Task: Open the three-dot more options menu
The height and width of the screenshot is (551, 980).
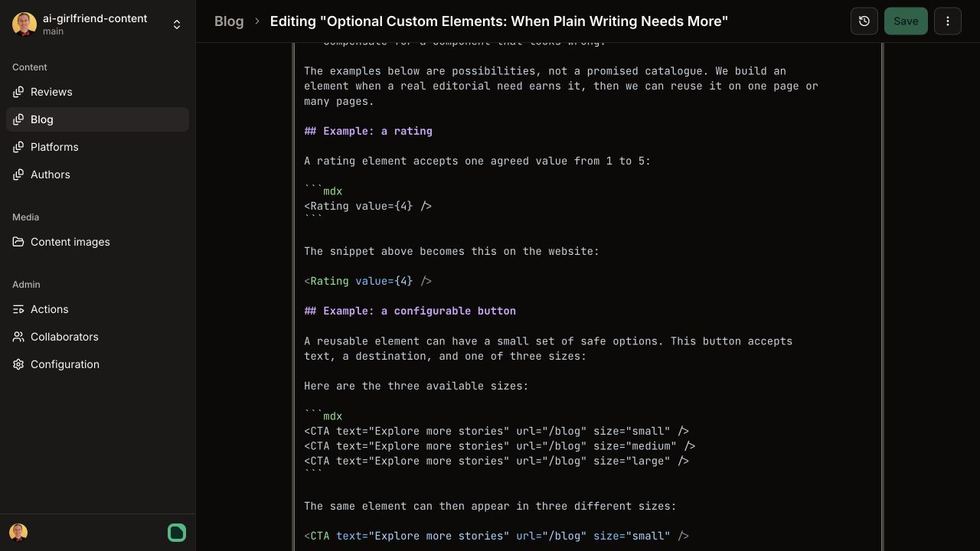Action: (948, 21)
